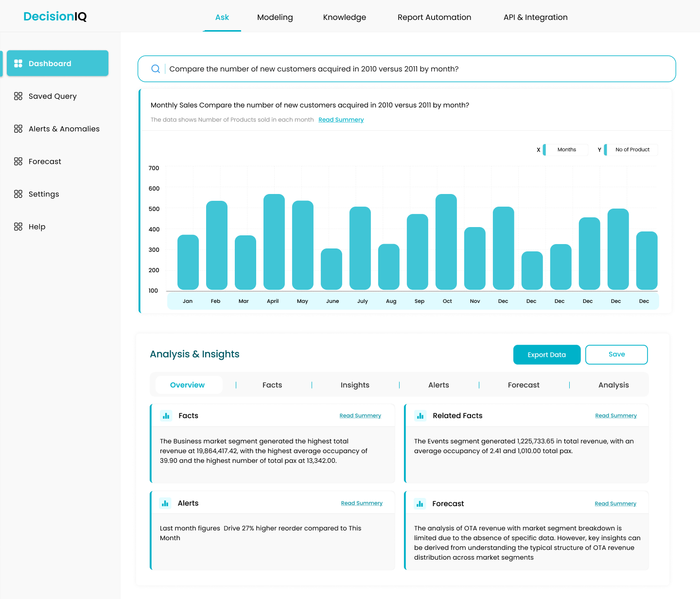Open the Report Automation tab

click(434, 18)
